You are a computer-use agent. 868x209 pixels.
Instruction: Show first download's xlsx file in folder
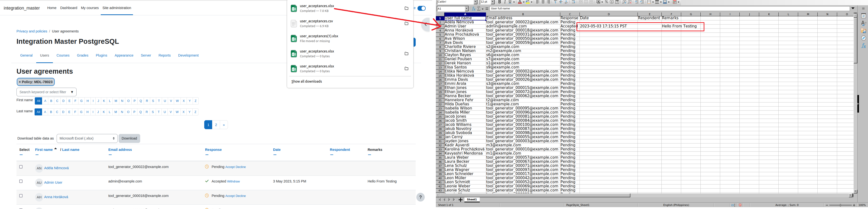[406, 8]
